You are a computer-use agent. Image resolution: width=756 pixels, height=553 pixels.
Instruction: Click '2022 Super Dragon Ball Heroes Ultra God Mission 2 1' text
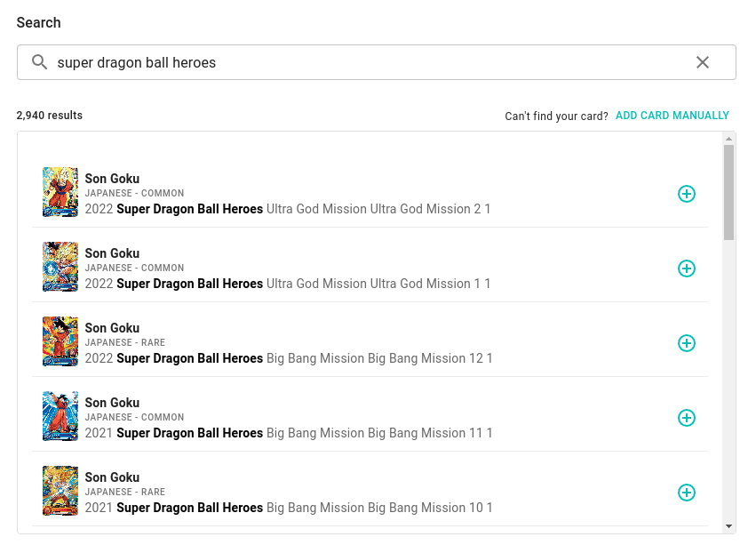point(288,209)
